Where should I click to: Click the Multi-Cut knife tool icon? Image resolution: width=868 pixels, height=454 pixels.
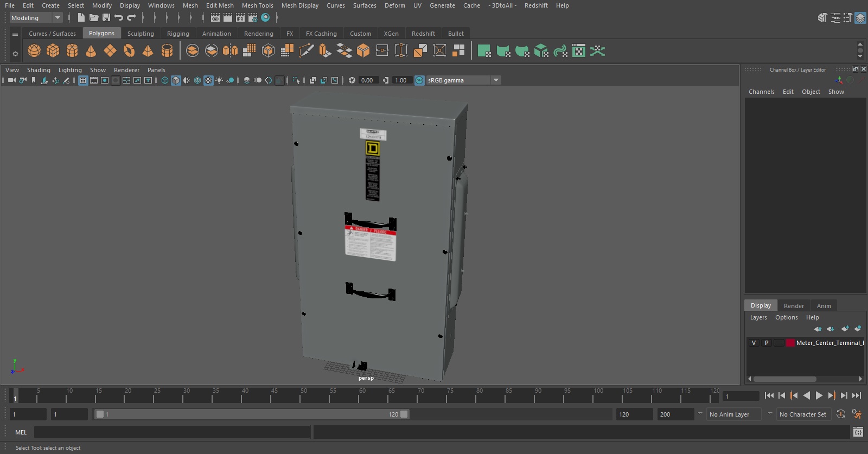pos(307,51)
